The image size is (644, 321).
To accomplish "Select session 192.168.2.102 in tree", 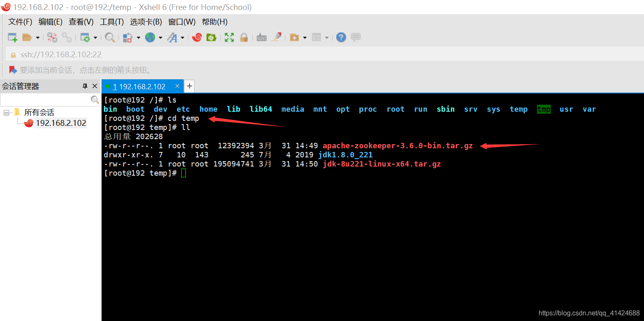I will 61,123.
